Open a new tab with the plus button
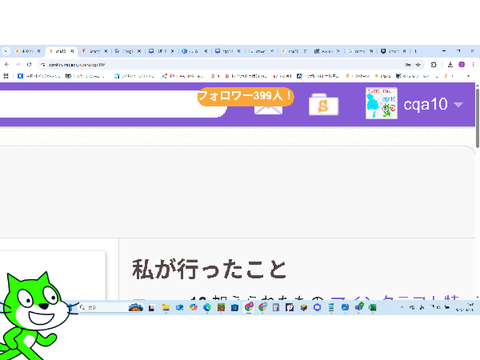Screen dimensions: 480x360 [415, 51]
